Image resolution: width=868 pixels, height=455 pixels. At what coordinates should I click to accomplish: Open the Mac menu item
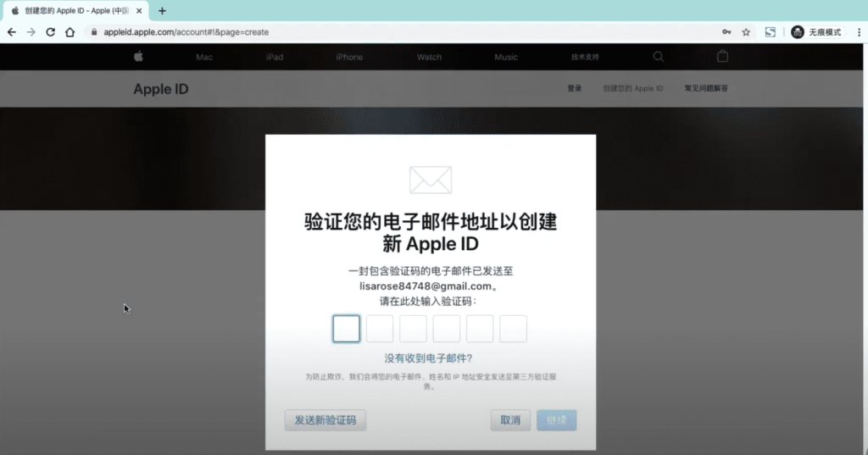click(204, 57)
